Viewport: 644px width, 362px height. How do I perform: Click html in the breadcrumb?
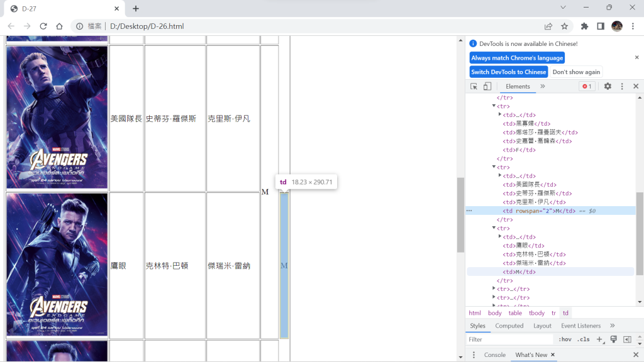tap(475, 313)
